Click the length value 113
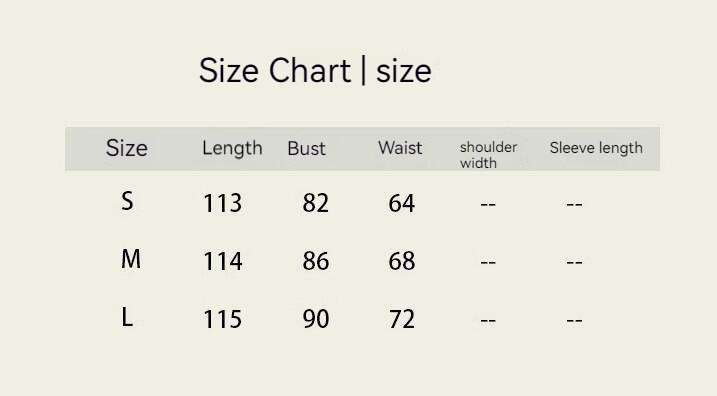This screenshot has width=717, height=396. point(222,203)
